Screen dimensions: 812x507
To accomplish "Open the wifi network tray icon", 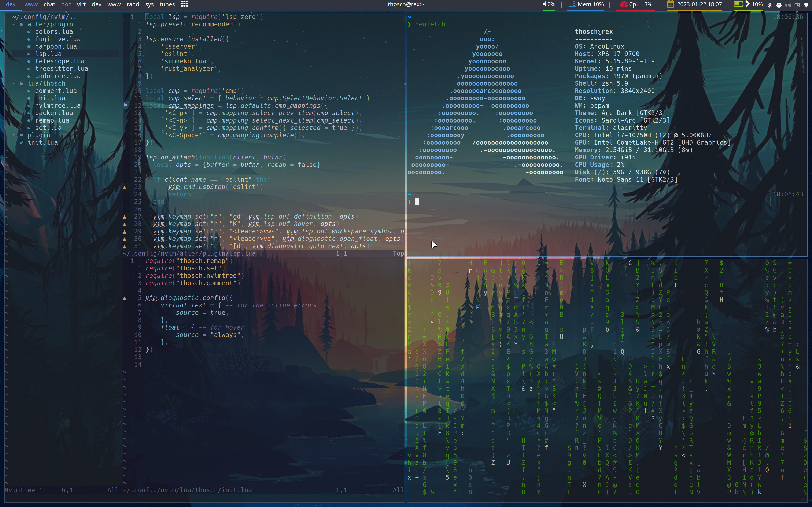I will pos(806,5).
